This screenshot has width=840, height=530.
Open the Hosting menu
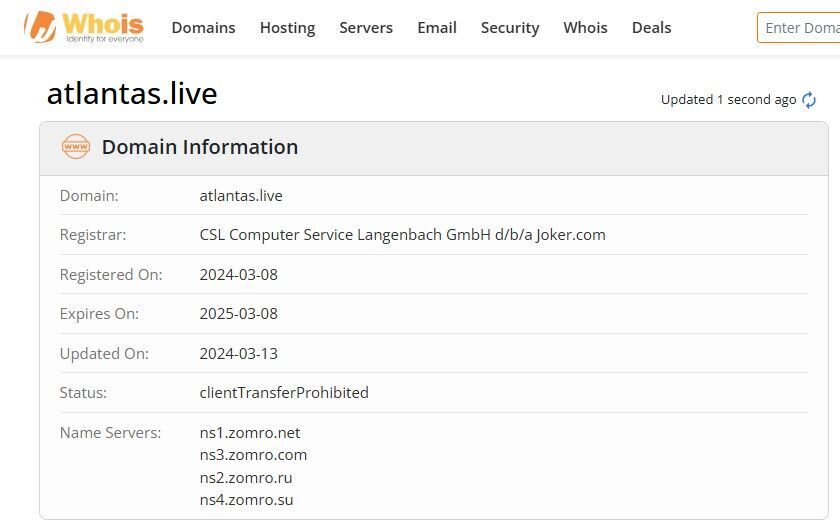click(288, 28)
